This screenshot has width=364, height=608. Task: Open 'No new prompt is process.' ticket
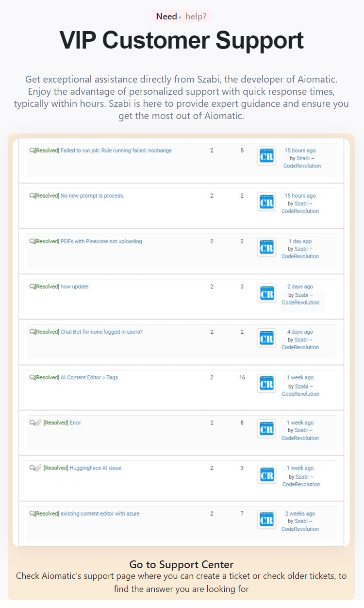click(x=92, y=196)
